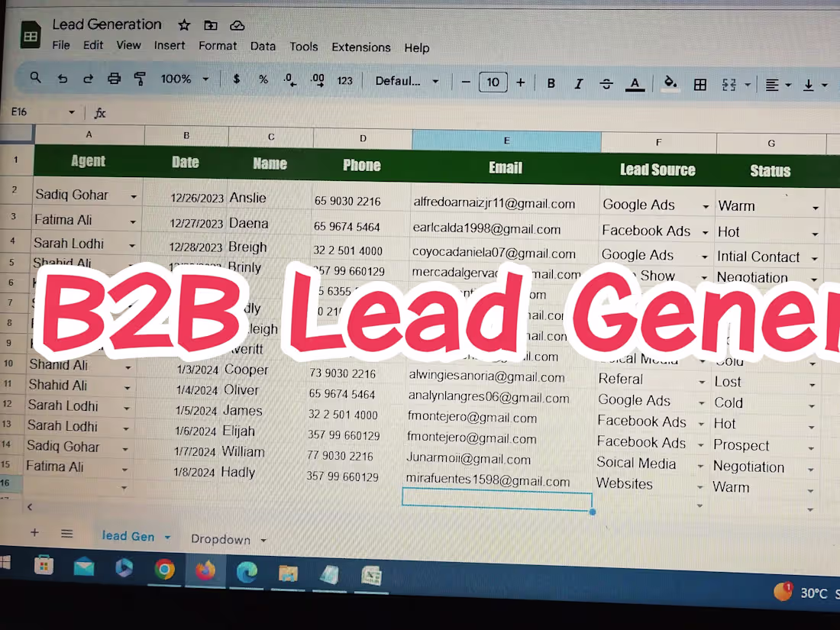Switch to the Dropdown sheet tab
The height and width of the screenshot is (630, 840).
220,539
